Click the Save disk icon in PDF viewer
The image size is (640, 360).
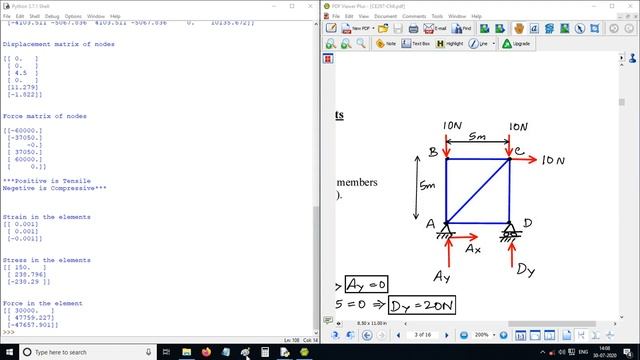pos(398,28)
